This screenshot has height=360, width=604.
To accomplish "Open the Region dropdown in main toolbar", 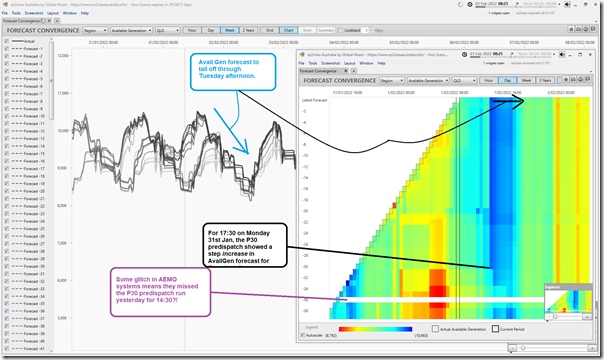I will tap(95, 30).
